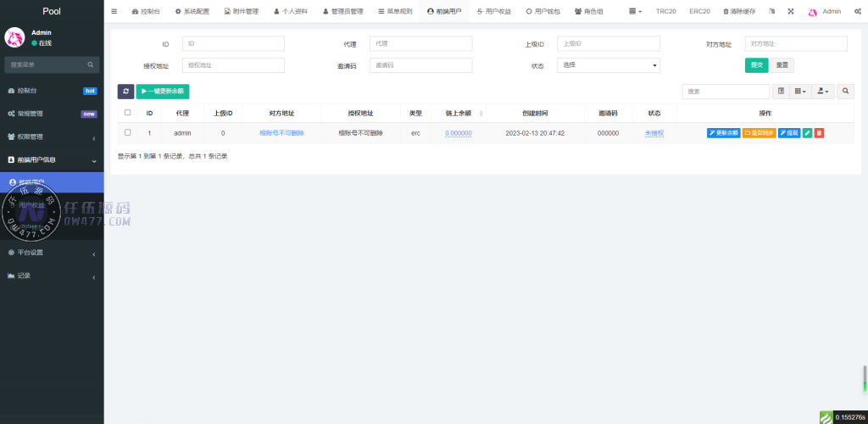Sort by the 链上余额 column header

coord(458,113)
